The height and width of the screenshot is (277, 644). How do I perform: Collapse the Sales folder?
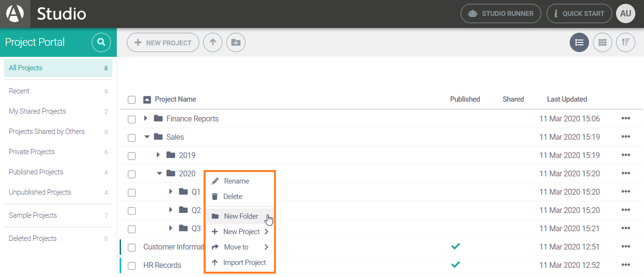(147, 137)
